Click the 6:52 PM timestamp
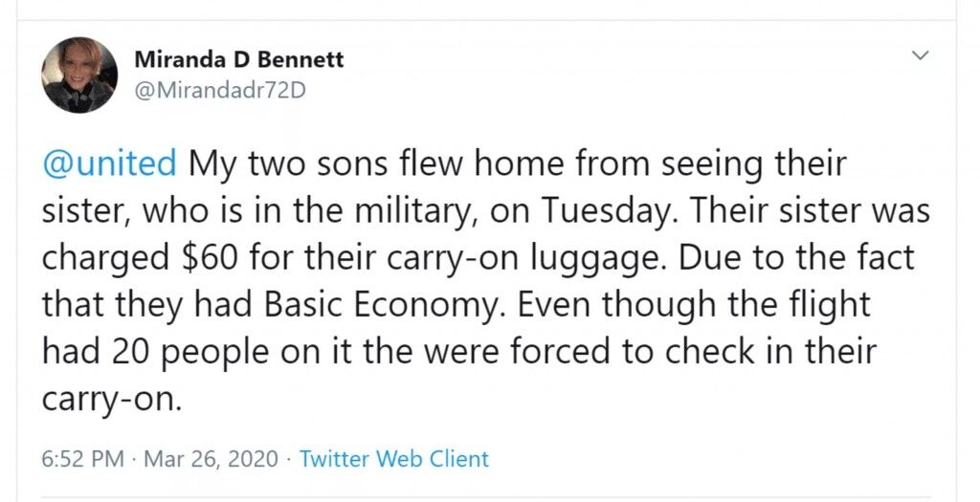 [x=83, y=459]
